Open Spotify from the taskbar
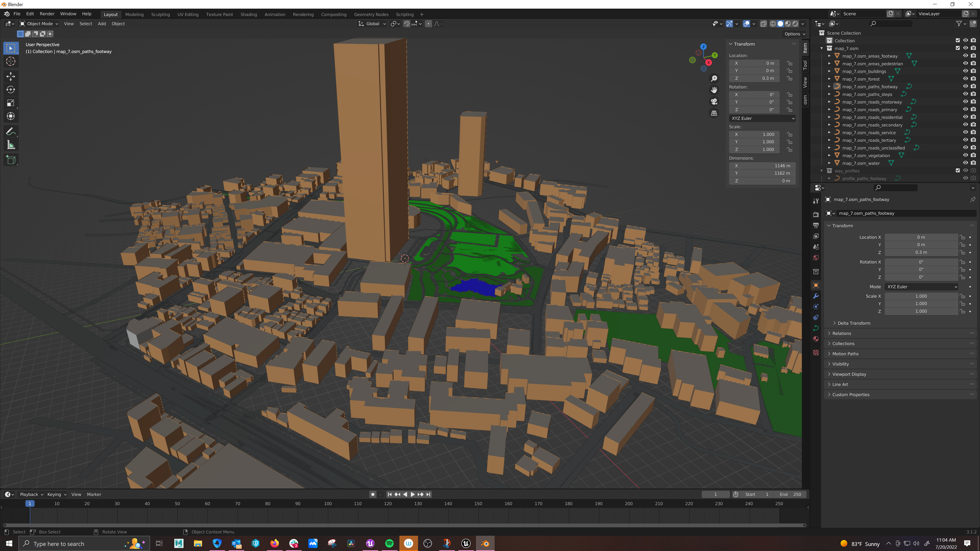This screenshot has width=980, height=551. click(x=389, y=544)
